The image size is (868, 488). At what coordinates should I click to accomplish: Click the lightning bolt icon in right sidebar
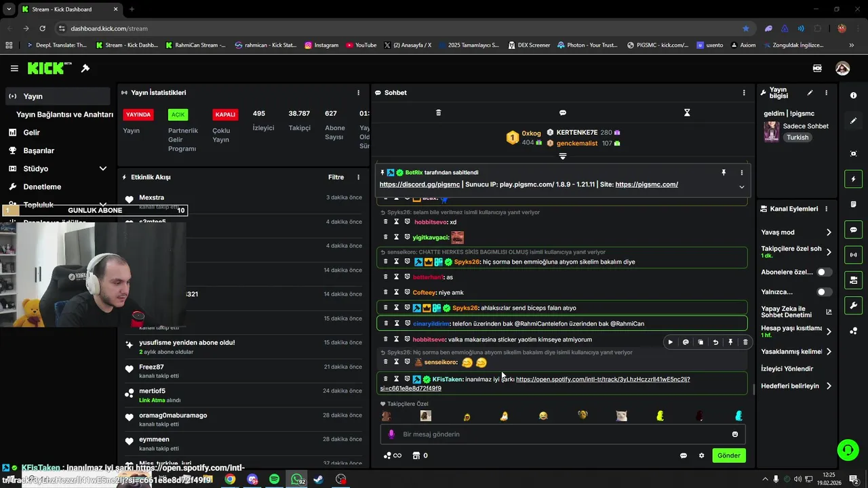click(x=854, y=179)
